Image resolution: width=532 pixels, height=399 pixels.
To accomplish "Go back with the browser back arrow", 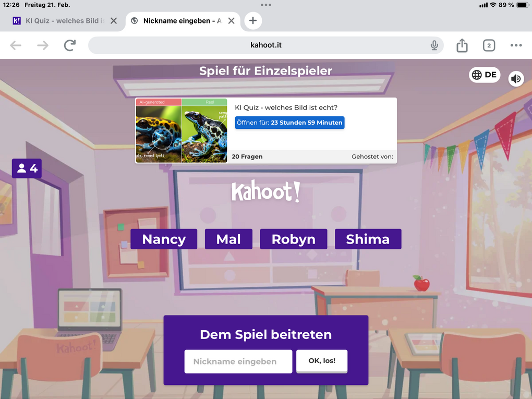I will pyautogui.click(x=16, y=45).
